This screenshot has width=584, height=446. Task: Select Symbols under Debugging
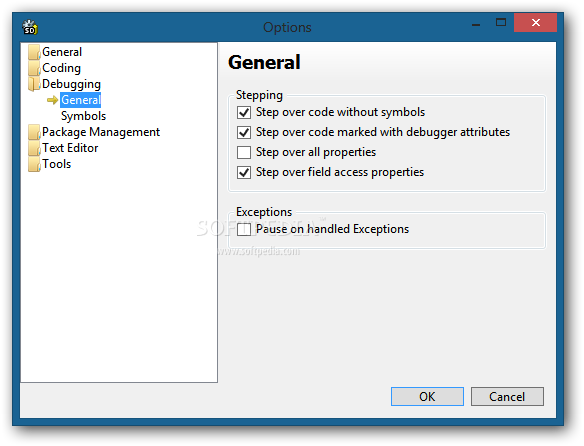pyautogui.click(x=83, y=116)
